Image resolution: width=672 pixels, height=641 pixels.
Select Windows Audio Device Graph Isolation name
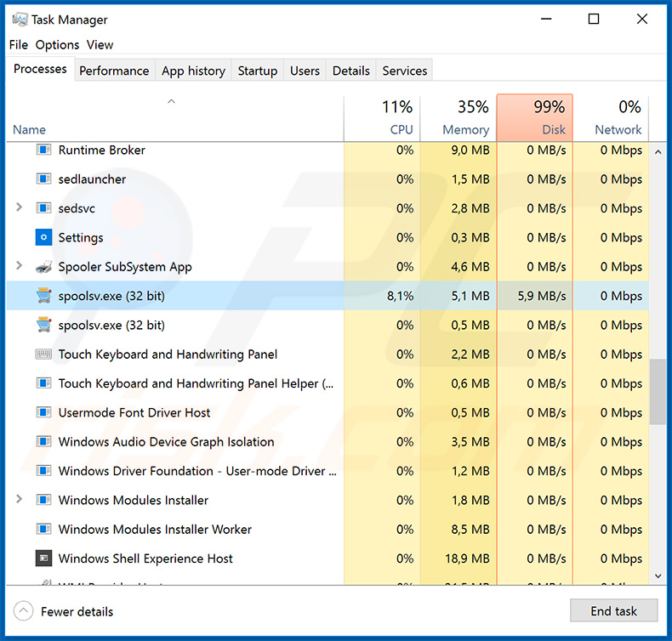[x=166, y=441]
